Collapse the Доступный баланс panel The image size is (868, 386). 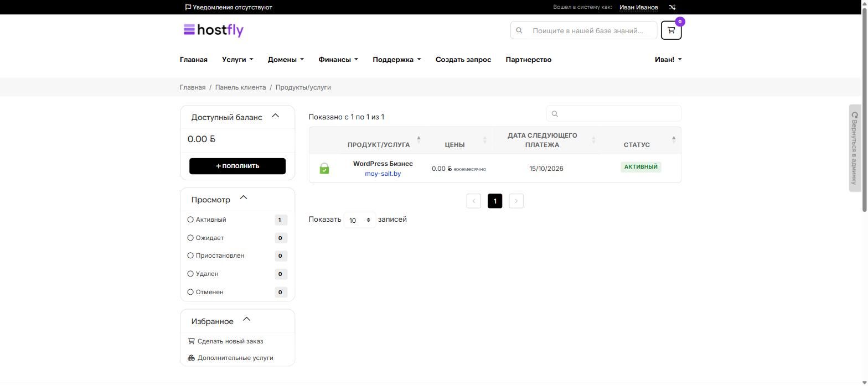(275, 116)
